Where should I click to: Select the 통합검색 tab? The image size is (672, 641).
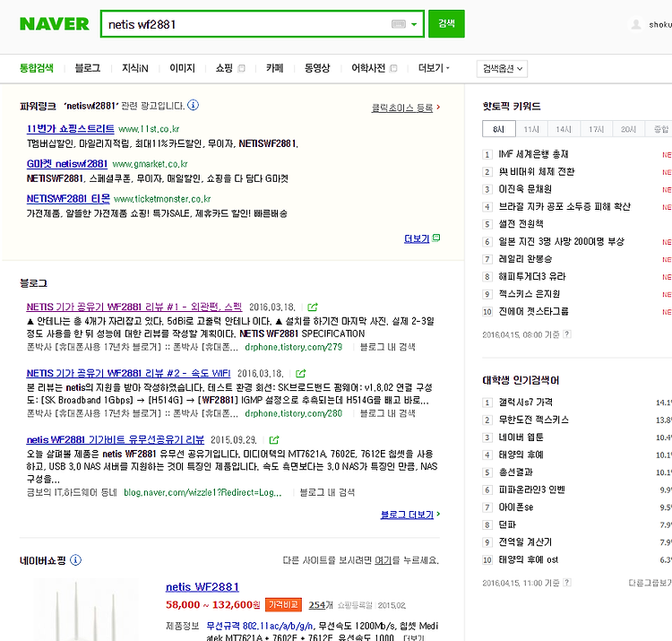click(37, 68)
